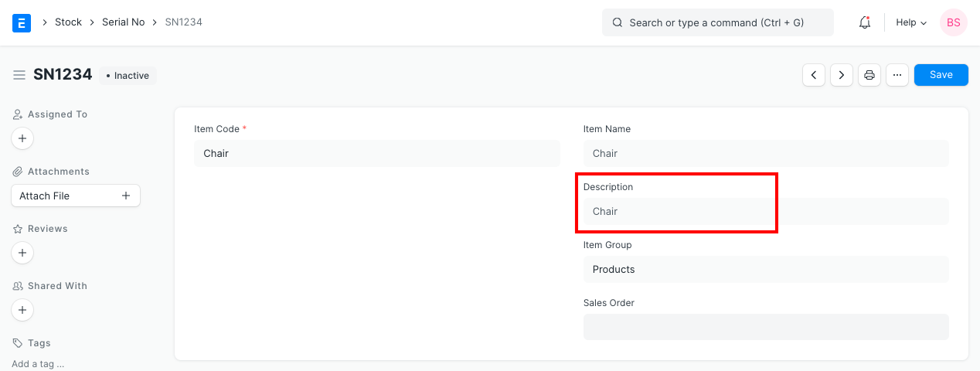Viewport: 980px width, 371px height.
Task: Open the BS user avatar menu
Action: tap(953, 22)
